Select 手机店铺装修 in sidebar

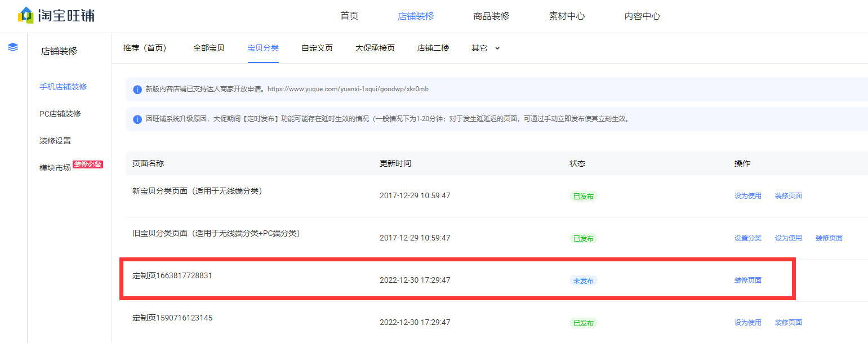[x=63, y=87]
